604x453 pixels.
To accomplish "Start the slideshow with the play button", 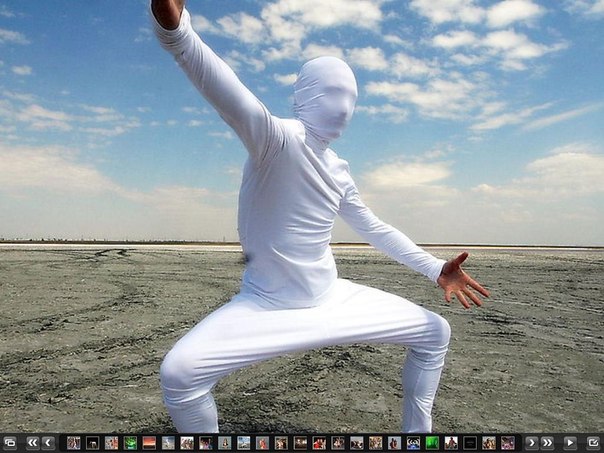I will (570, 442).
